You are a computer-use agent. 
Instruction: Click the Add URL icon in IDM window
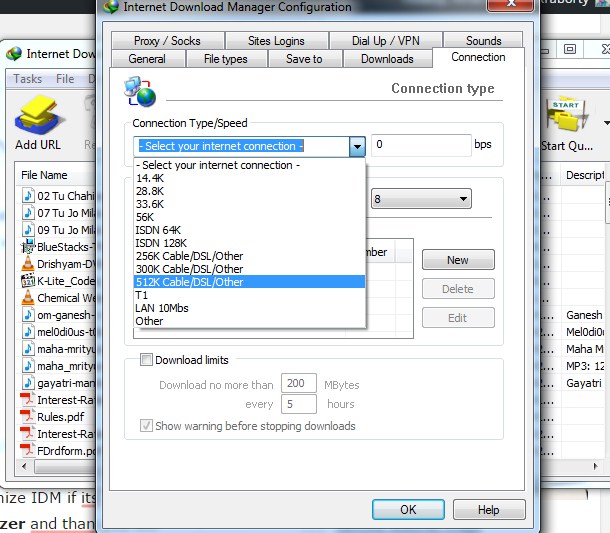click(38, 114)
